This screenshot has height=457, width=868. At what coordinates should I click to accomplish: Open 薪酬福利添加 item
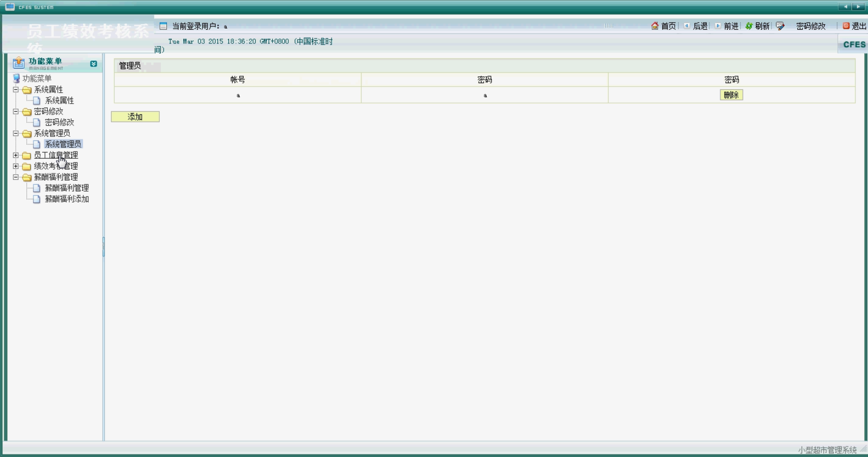click(x=67, y=199)
